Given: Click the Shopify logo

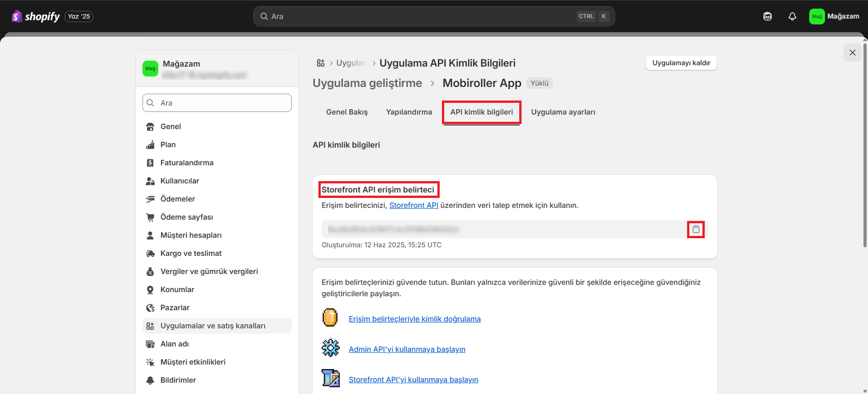Looking at the screenshot, I should pyautogui.click(x=36, y=16).
